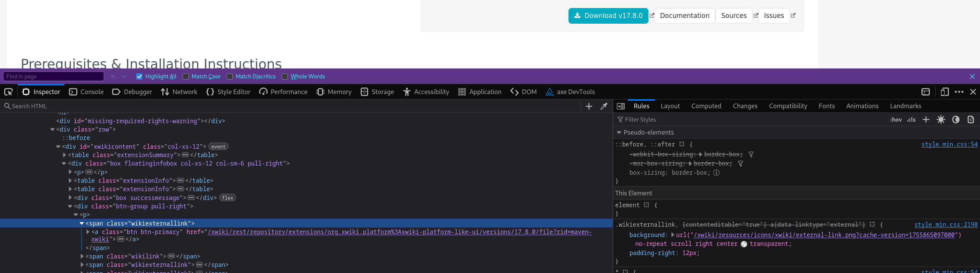Uncheck the Highlight All checkbox

139,76
